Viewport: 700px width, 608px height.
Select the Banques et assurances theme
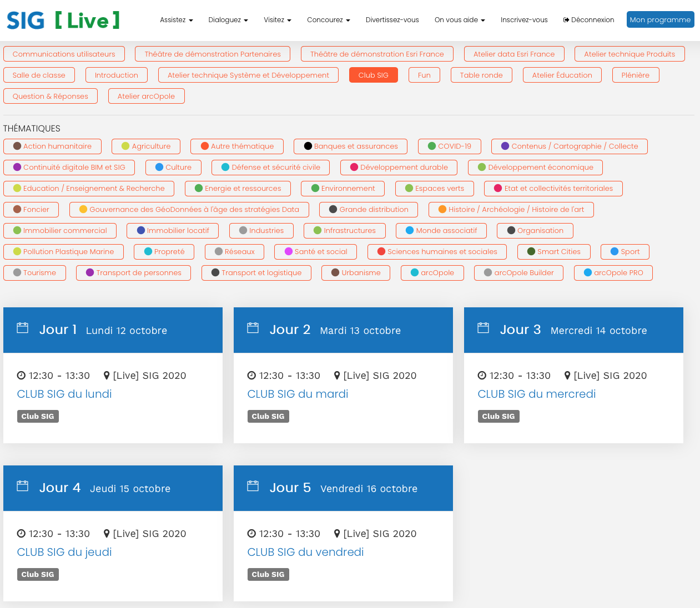click(x=351, y=146)
